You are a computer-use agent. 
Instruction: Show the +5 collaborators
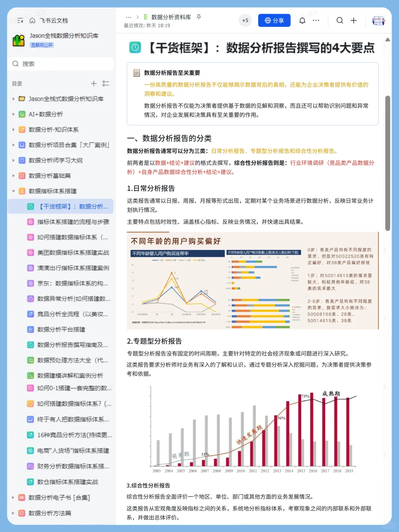245,20
